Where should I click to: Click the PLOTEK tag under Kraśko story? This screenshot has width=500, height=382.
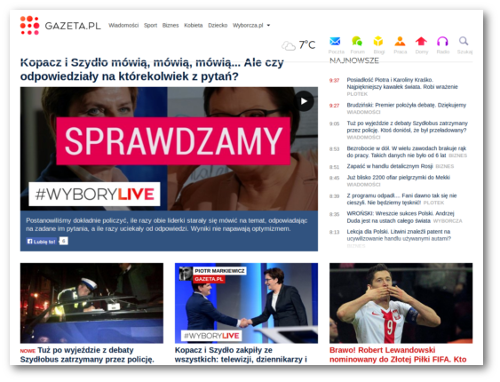(x=357, y=94)
